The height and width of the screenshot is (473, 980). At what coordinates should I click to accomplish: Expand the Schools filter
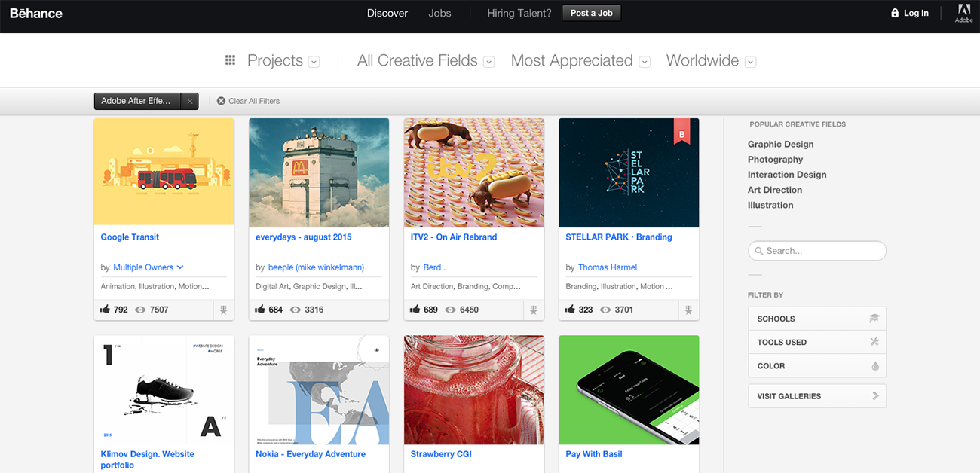coord(817,319)
